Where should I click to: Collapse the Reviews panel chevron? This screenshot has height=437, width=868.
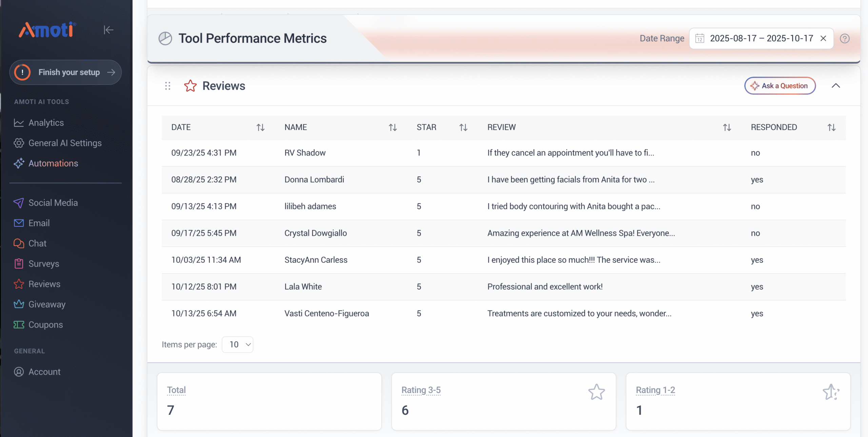click(x=836, y=86)
